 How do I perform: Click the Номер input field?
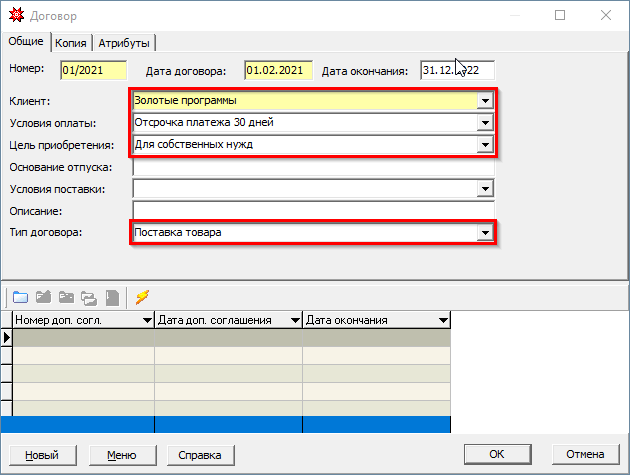coord(93,70)
